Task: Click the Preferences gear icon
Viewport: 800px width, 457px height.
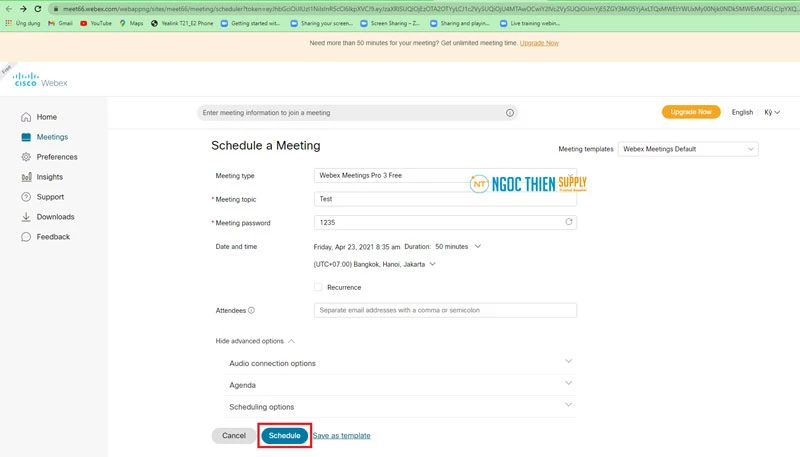Action: pos(26,157)
